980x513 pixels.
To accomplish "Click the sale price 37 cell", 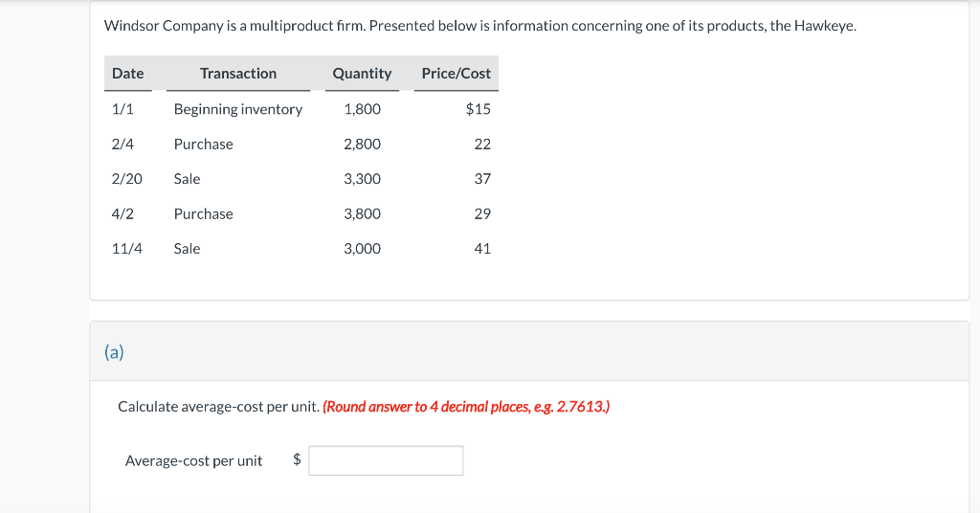I will [482, 179].
